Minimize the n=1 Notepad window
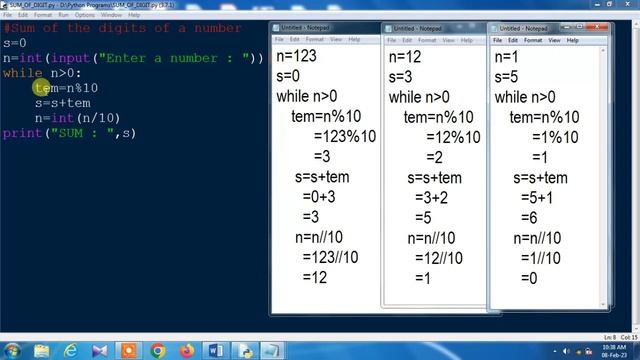 567,27
